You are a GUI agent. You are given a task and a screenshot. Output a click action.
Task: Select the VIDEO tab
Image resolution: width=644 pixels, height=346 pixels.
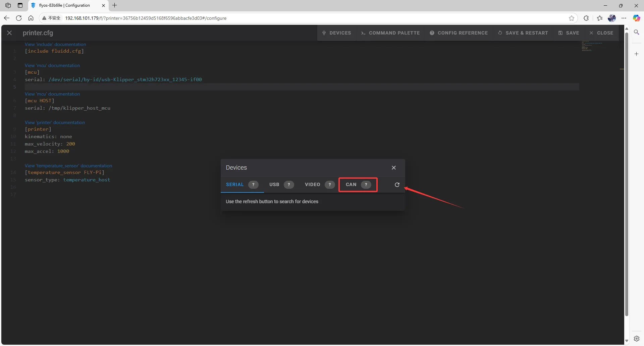point(312,185)
